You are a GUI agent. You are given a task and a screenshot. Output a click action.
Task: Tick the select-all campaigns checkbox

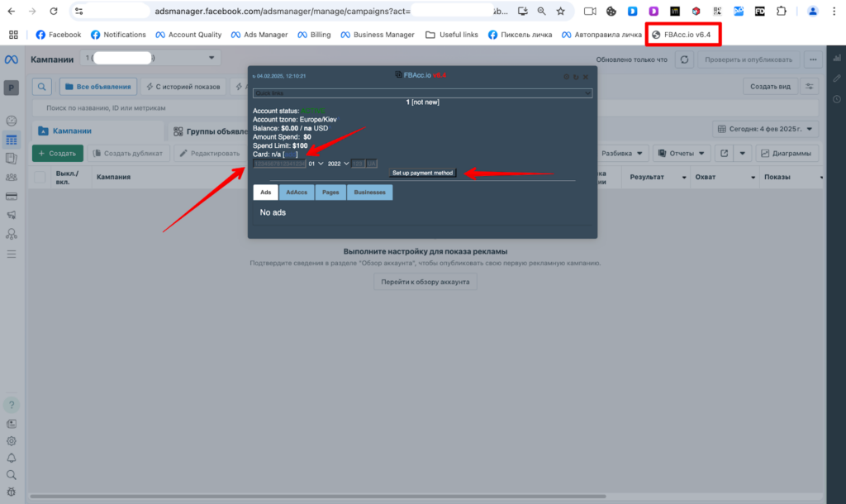pos(40,177)
